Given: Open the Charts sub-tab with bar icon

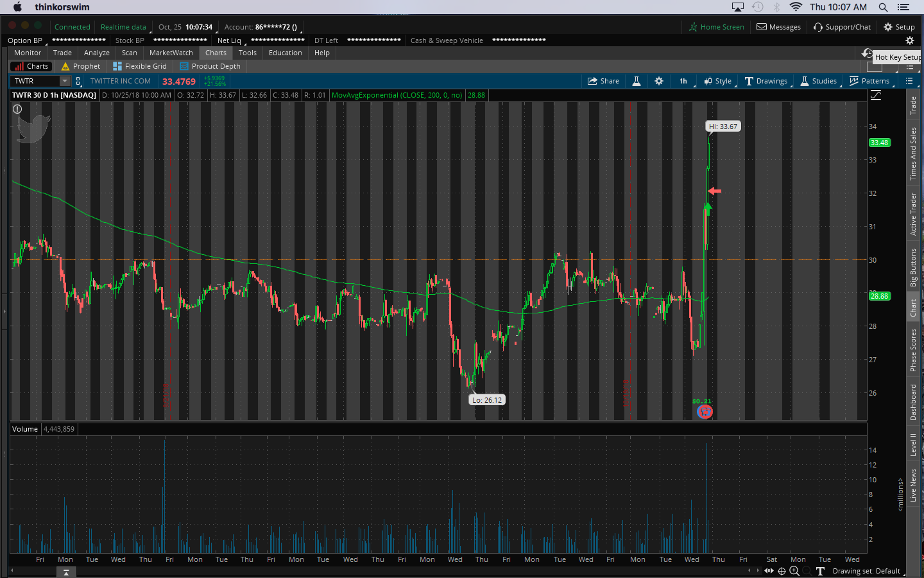Looking at the screenshot, I should click(31, 66).
